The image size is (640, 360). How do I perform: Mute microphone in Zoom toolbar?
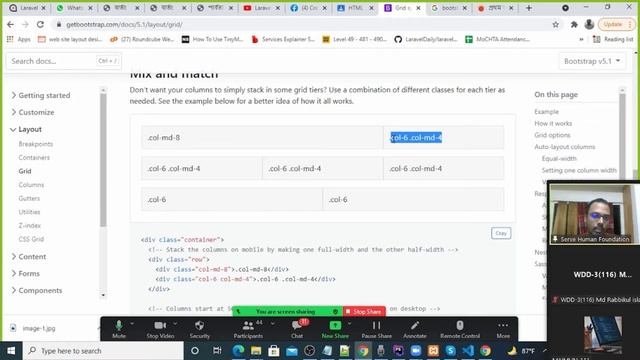coord(119,329)
